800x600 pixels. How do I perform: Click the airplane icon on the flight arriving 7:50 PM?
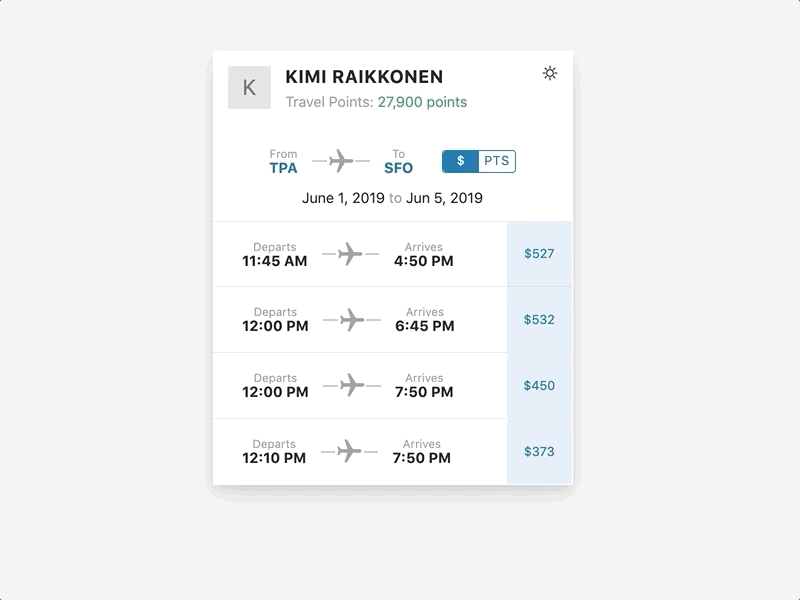352,383
